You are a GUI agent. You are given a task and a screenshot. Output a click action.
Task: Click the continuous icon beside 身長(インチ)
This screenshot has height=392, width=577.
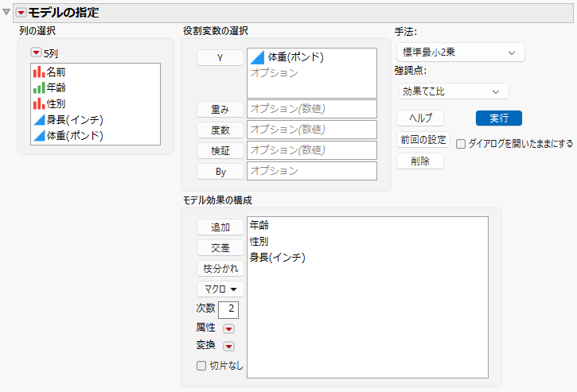39,120
